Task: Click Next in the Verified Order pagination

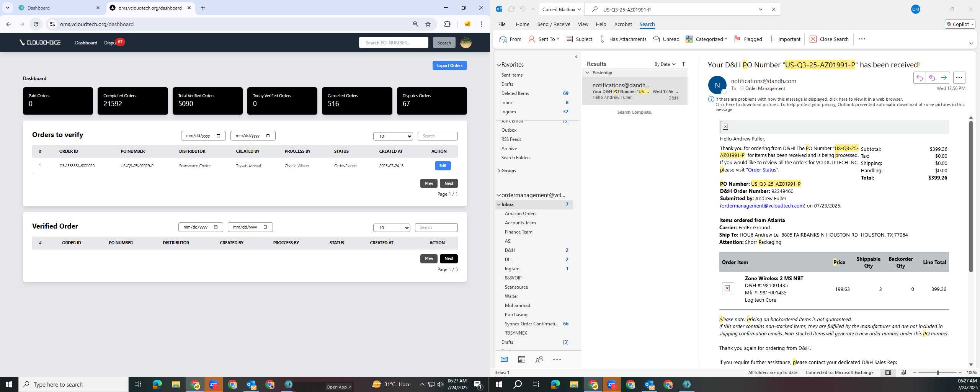Action: point(449,258)
